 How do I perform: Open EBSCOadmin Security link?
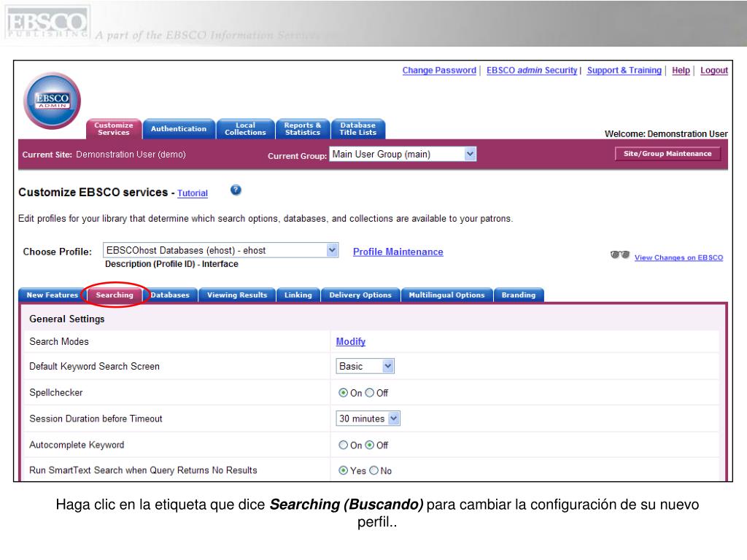point(532,71)
